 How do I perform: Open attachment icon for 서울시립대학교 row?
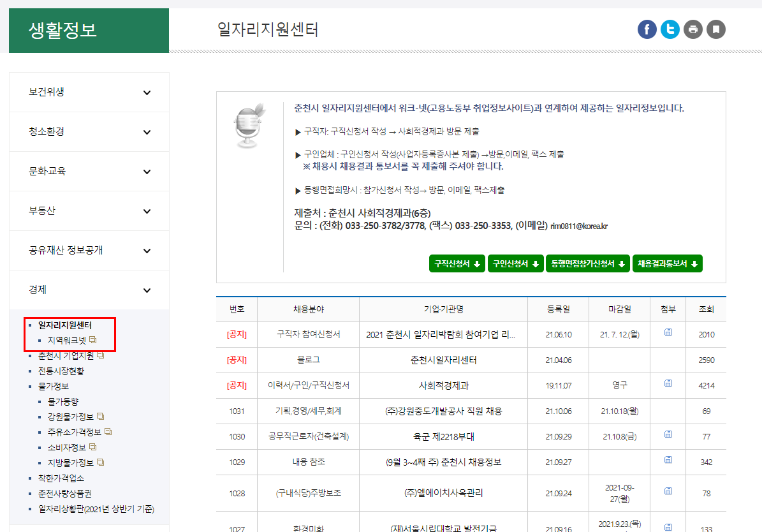pos(668,527)
